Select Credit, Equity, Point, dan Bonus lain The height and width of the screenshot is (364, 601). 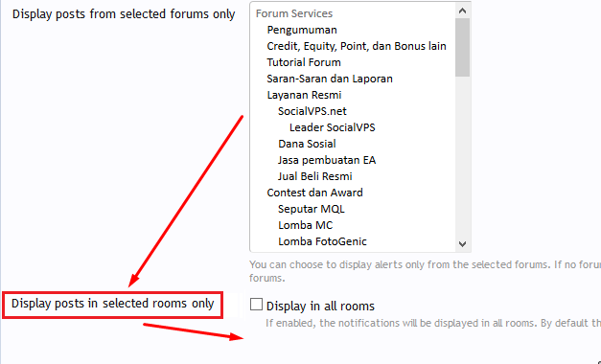pyautogui.click(x=357, y=46)
